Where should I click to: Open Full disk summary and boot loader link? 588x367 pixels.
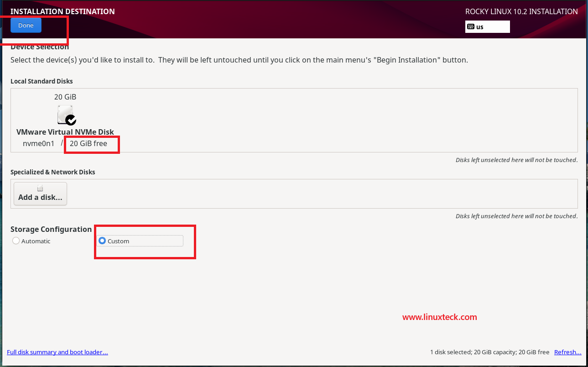[57, 352]
